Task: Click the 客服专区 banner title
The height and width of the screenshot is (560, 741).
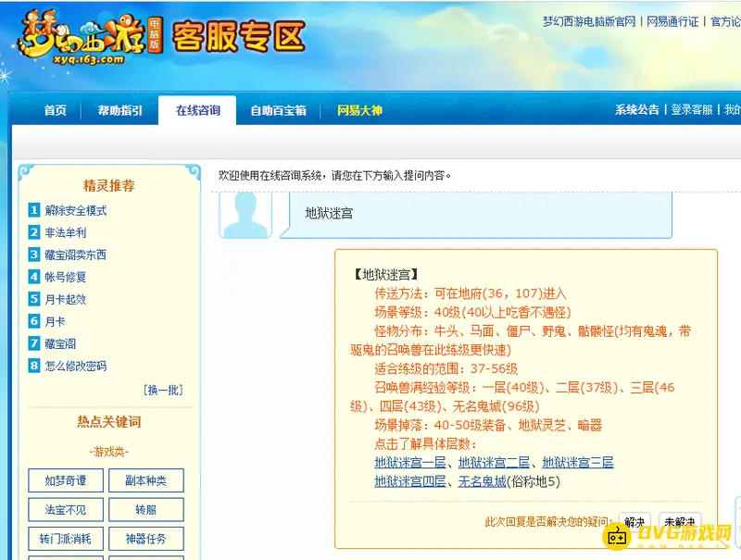Action: click(238, 36)
